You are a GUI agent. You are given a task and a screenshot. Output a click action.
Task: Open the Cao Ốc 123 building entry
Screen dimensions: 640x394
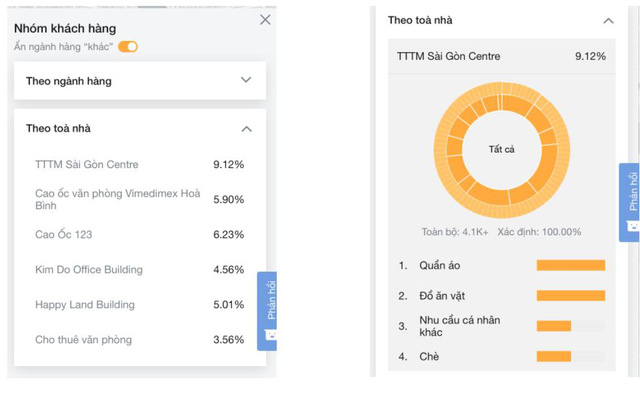tap(140, 234)
